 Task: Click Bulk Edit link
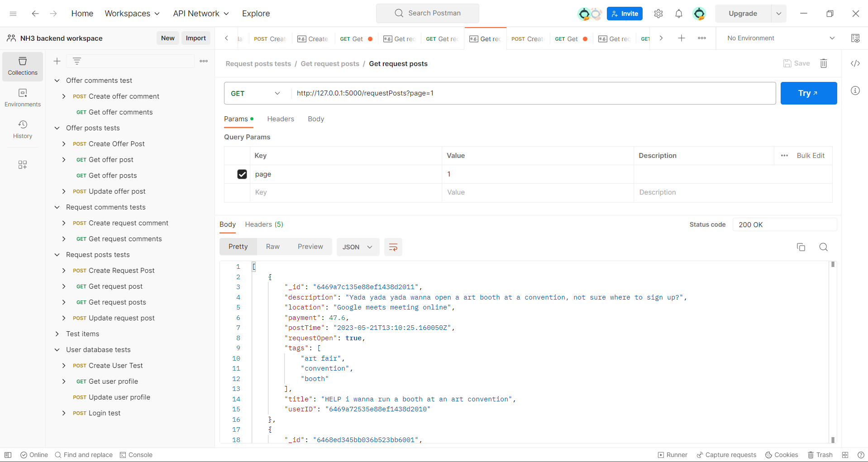[x=811, y=156]
